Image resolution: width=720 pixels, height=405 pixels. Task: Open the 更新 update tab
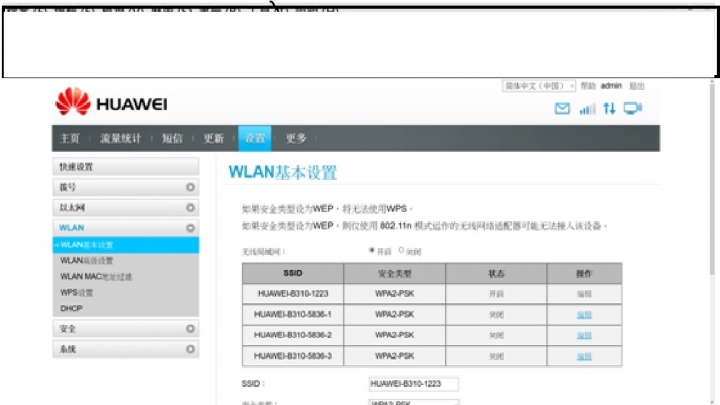[x=214, y=138]
